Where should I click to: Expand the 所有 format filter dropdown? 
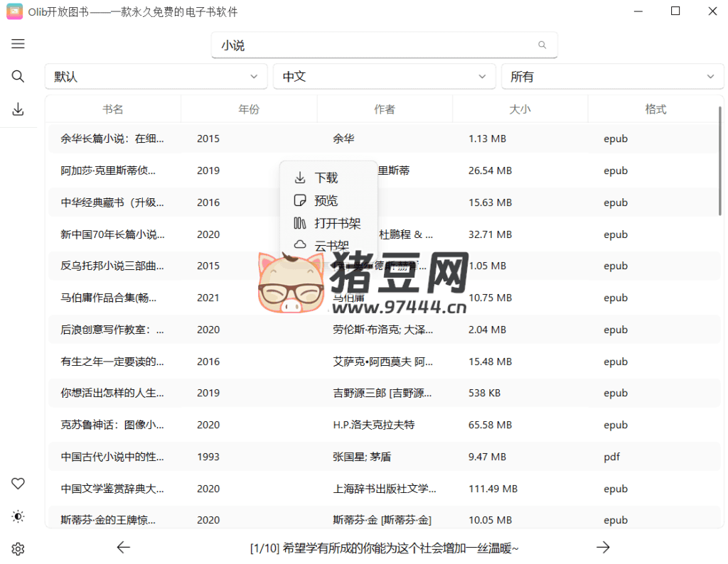tap(612, 76)
